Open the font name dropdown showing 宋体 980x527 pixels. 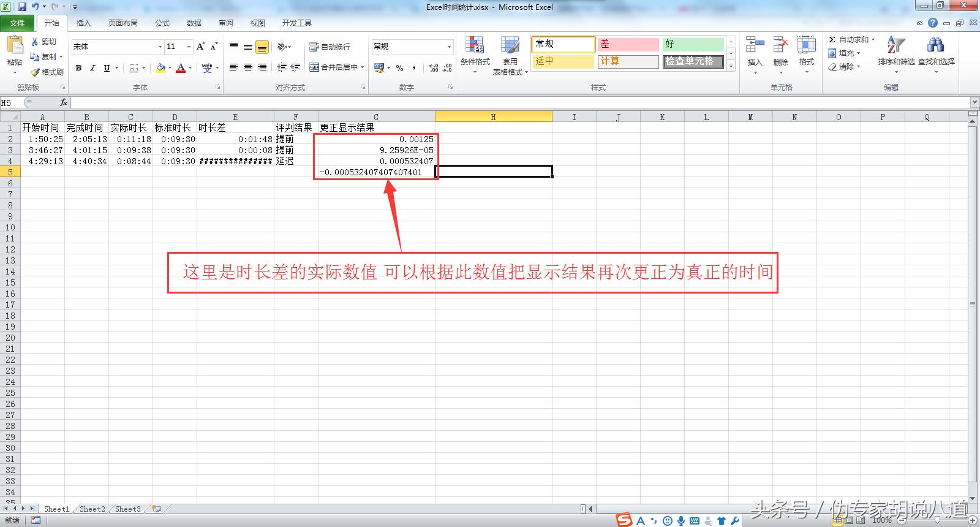point(160,47)
